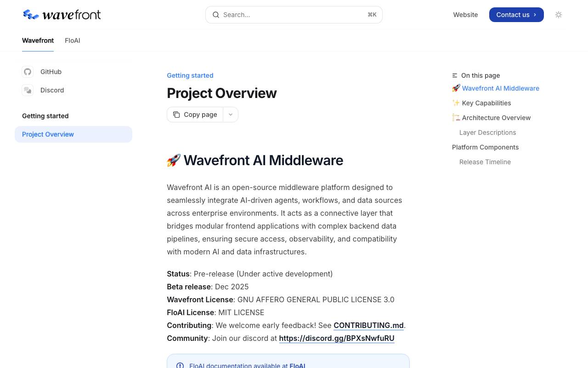The width and height of the screenshot is (588, 368).
Task: Jump to Release Timeline section
Action: click(x=485, y=162)
